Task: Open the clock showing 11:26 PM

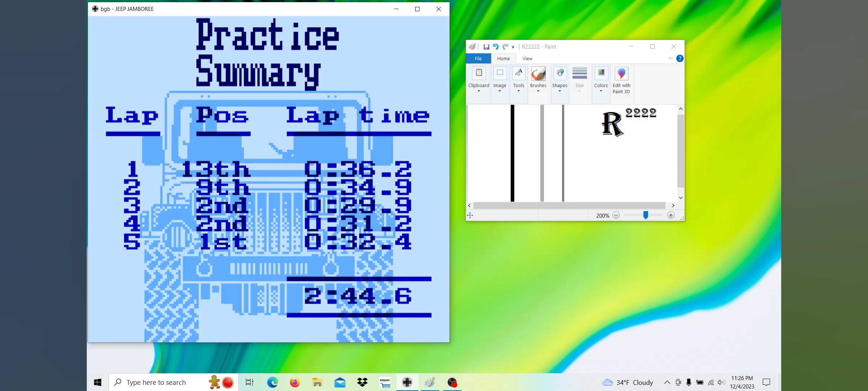Action: pyautogui.click(x=742, y=382)
